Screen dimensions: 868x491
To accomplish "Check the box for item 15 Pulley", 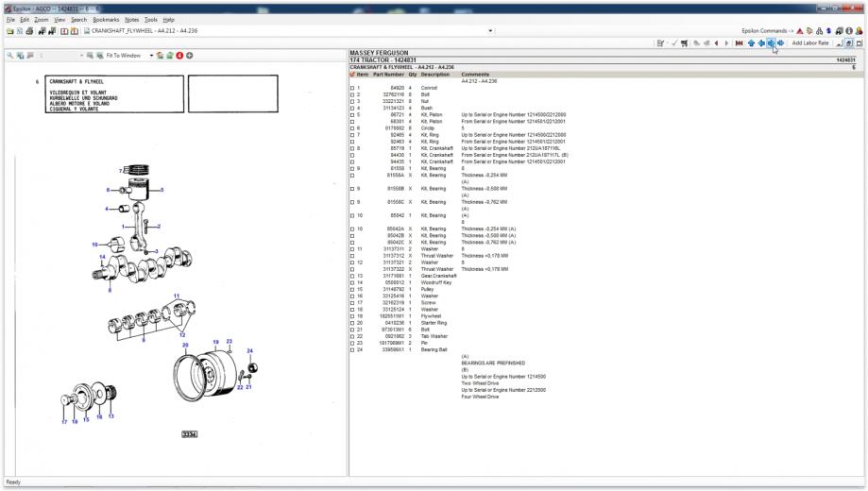I will [352, 290].
